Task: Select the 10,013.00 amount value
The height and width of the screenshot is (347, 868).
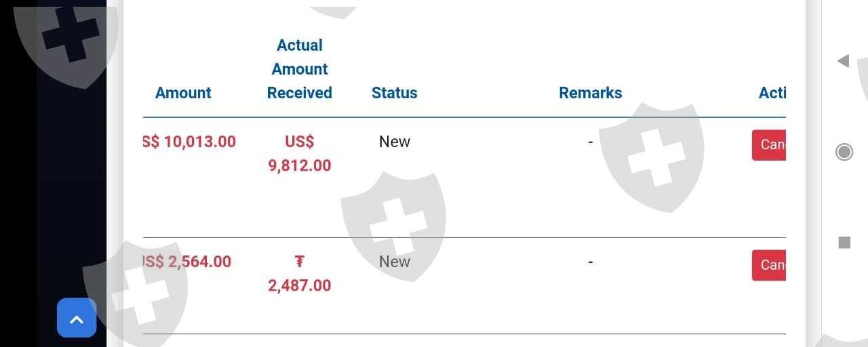Action: (190, 142)
